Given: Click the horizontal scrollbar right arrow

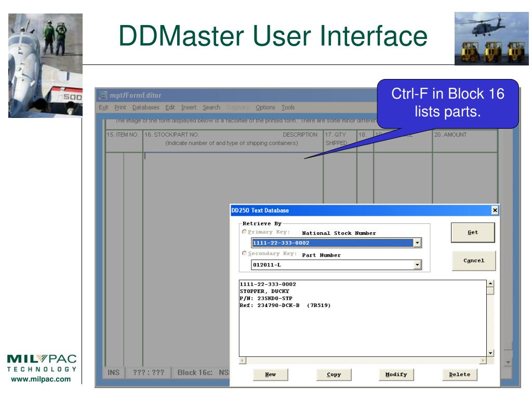Looking at the screenshot, I should [x=483, y=361].
